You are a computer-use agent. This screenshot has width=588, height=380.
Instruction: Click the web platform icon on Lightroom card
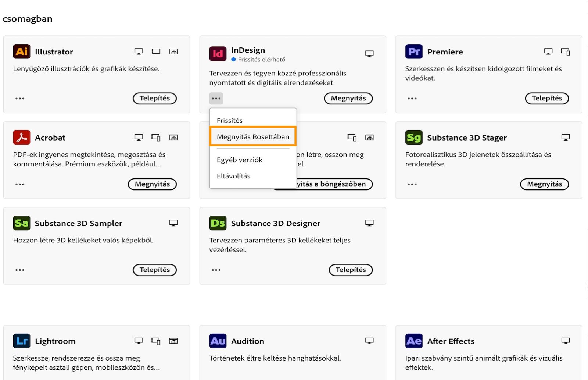173,341
